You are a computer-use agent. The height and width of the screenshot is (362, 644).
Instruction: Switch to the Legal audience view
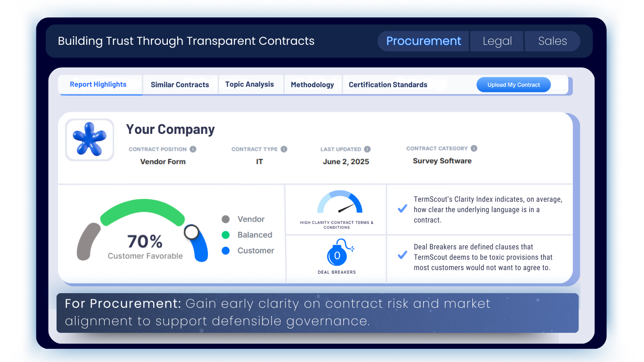[496, 41]
